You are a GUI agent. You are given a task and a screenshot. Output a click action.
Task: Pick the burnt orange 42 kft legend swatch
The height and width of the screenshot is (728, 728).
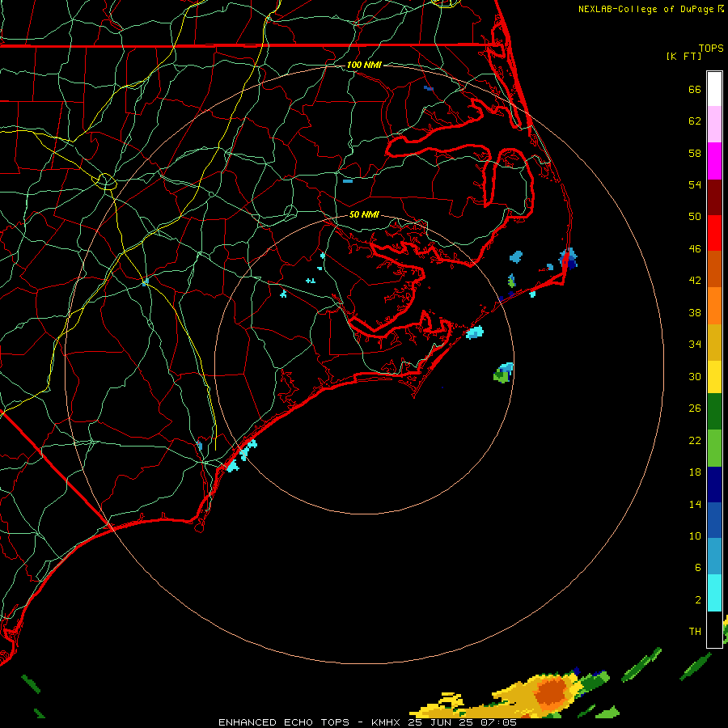point(714,269)
